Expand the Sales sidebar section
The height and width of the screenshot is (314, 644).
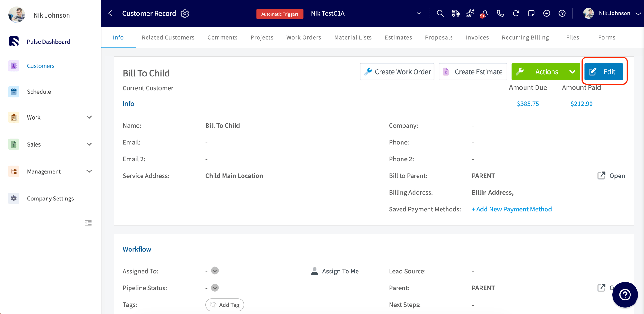pyautogui.click(x=89, y=144)
